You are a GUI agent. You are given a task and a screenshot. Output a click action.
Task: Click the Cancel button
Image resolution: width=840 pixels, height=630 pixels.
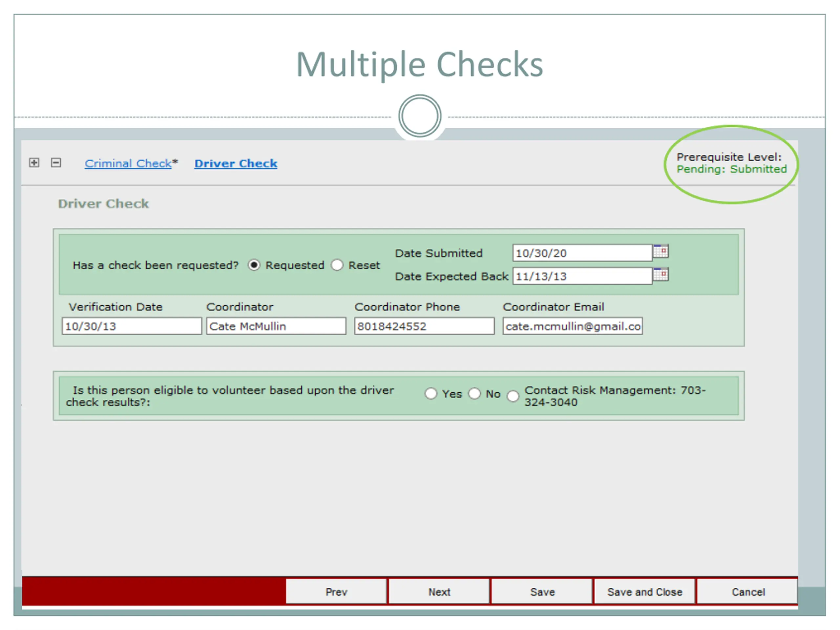tap(748, 592)
